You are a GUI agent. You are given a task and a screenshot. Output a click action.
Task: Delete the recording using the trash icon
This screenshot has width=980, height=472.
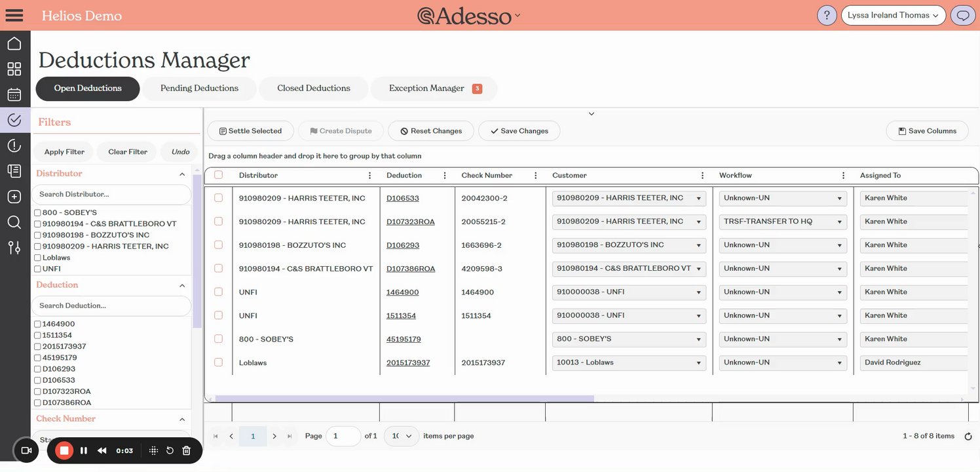(x=186, y=450)
